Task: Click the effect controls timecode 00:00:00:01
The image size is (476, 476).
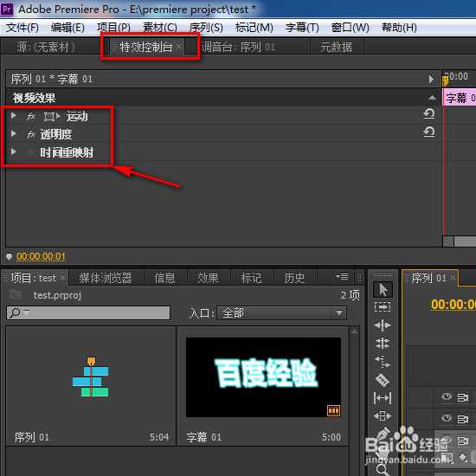Action: pyautogui.click(x=41, y=256)
